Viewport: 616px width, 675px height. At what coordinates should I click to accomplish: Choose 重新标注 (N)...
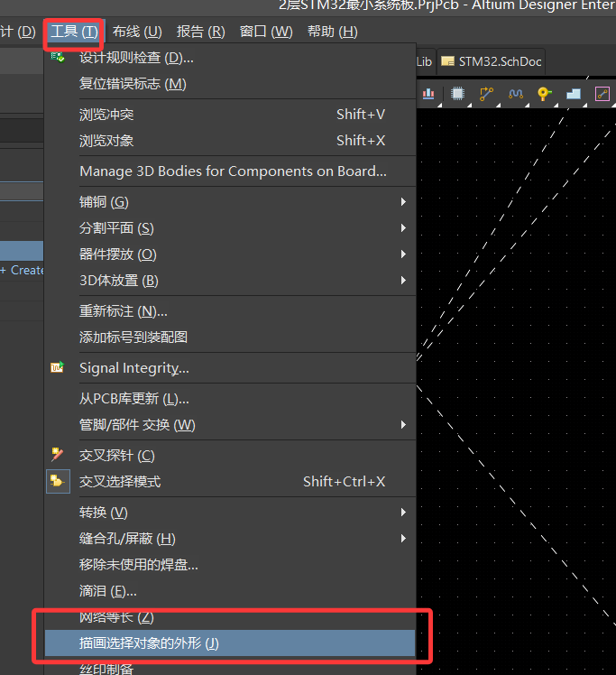pyautogui.click(x=230, y=311)
